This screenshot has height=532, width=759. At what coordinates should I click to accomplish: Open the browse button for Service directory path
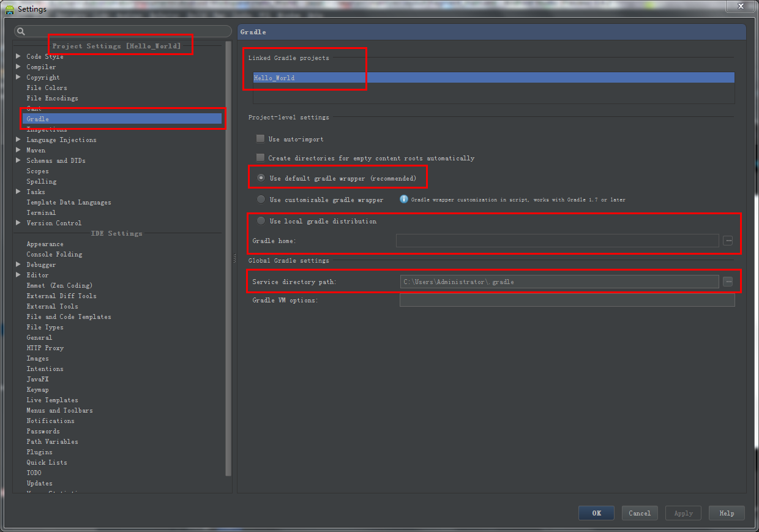point(728,282)
